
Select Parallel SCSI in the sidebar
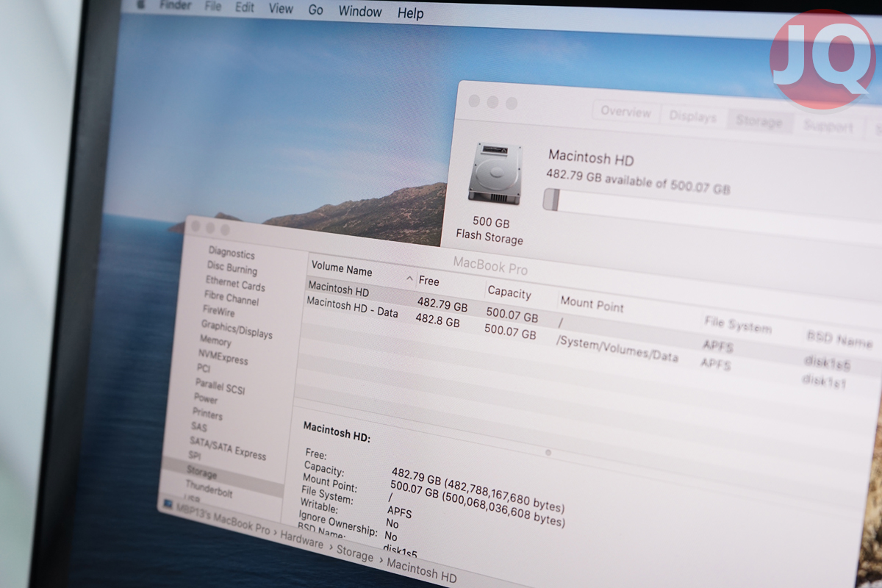220,386
